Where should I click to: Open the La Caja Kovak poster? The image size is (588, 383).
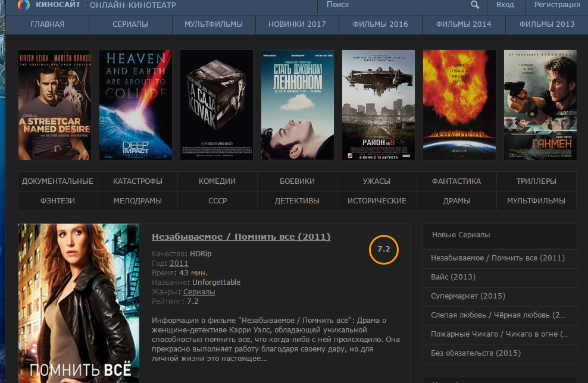pyautogui.click(x=217, y=105)
